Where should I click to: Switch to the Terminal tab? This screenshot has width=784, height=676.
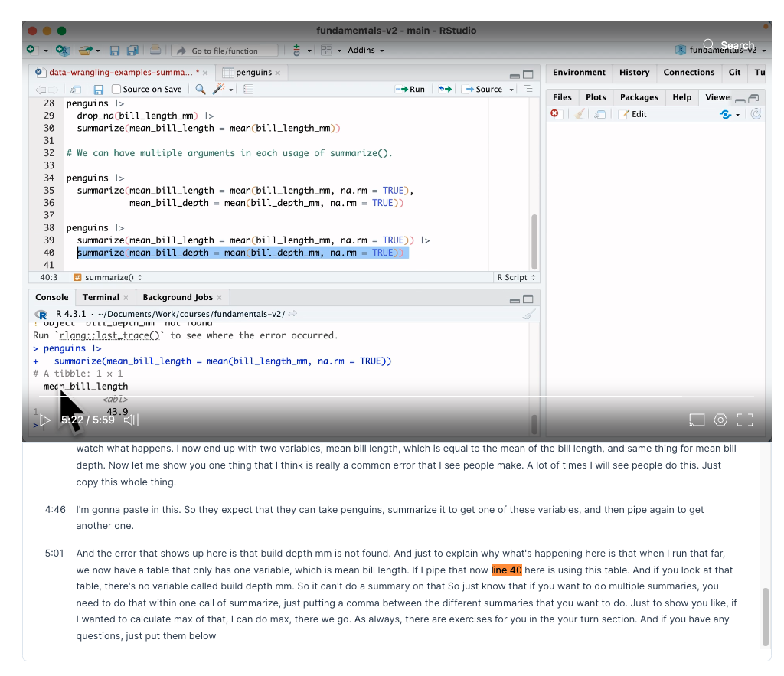(x=101, y=298)
